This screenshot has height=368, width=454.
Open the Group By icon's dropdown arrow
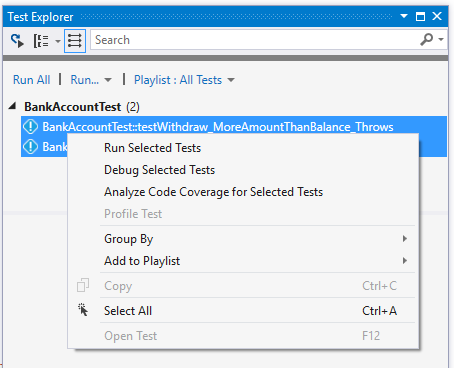58,41
